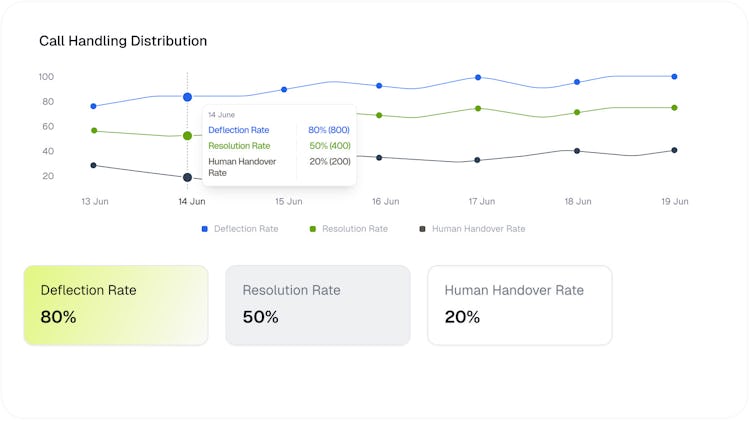Click green Resolution point at 18 Jun
Viewport: 750px width, 421px height.
[x=577, y=112]
